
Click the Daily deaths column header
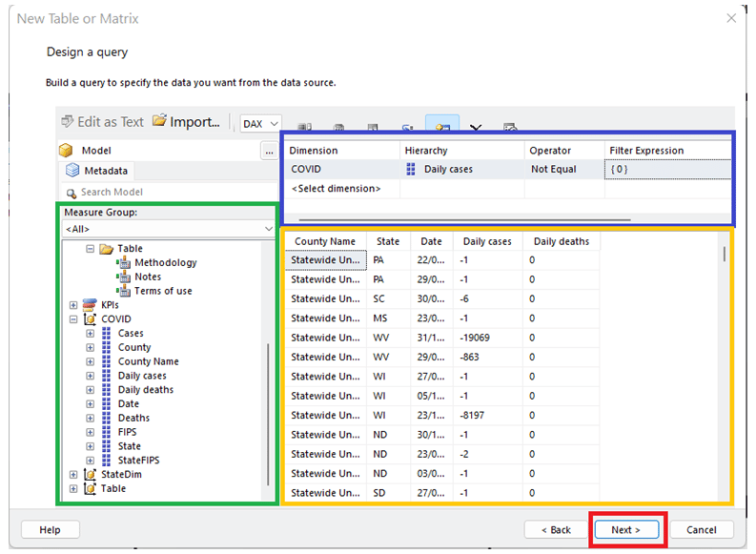[x=562, y=241]
